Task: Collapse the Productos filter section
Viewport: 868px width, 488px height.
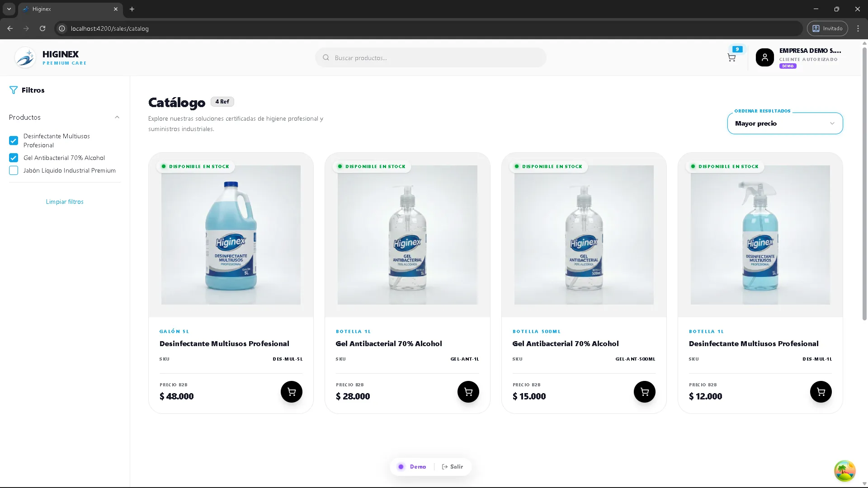Action: point(117,117)
